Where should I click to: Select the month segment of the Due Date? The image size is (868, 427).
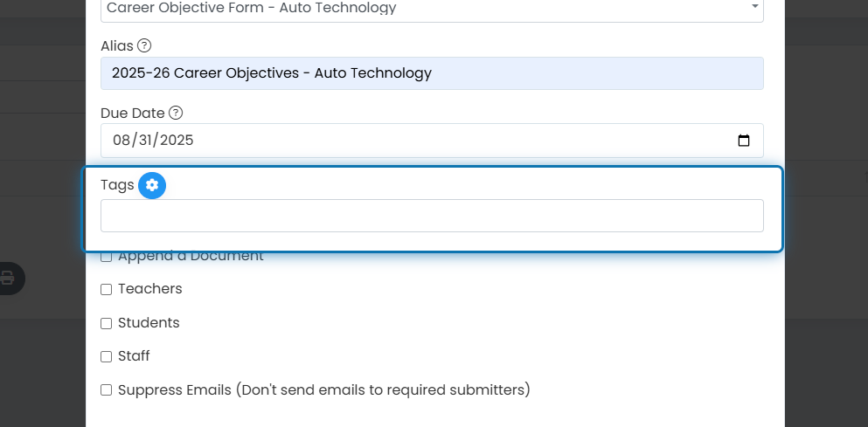tap(121, 140)
